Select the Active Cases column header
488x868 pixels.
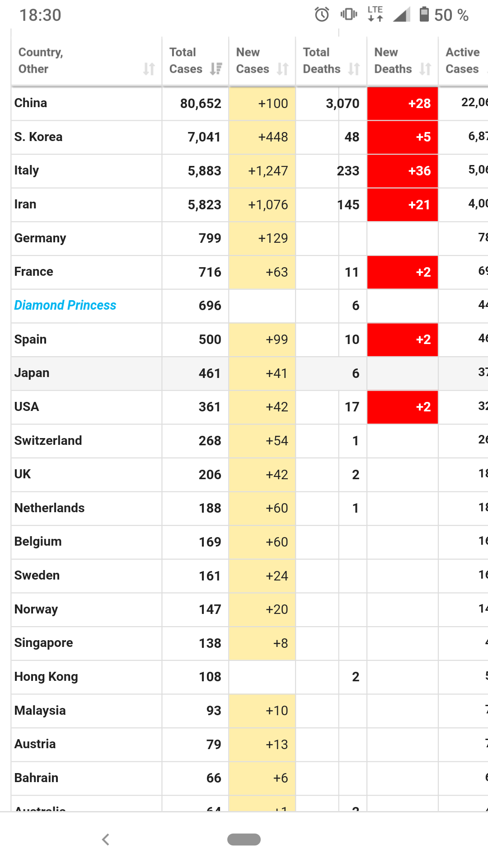coord(462,61)
